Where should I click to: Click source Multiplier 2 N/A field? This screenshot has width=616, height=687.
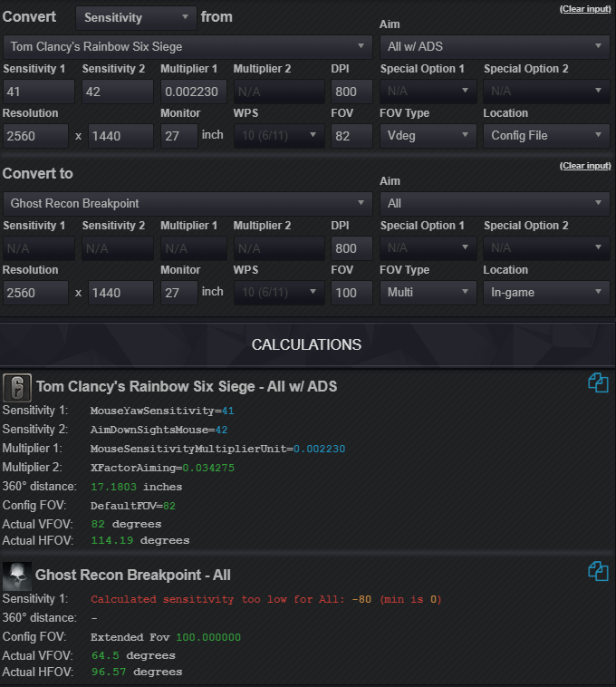pos(279,92)
